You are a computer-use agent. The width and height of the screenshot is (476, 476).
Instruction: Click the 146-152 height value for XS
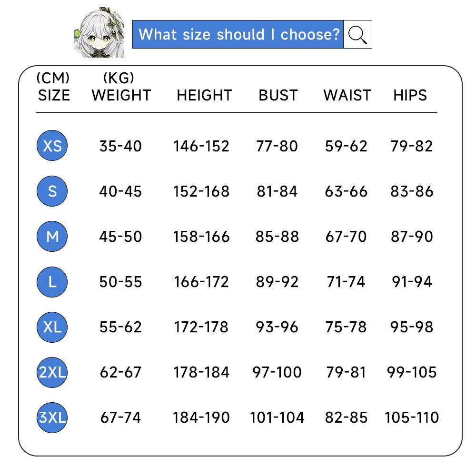coord(201,146)
